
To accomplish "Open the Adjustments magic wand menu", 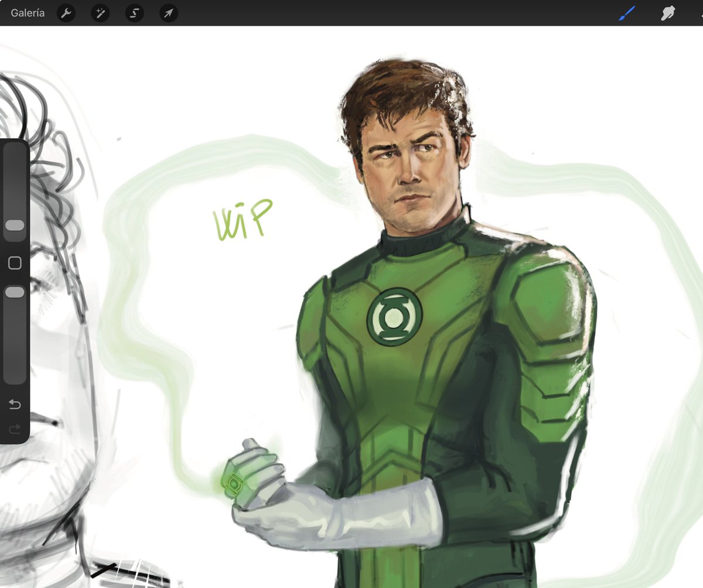I will click(x=100, y=13).
